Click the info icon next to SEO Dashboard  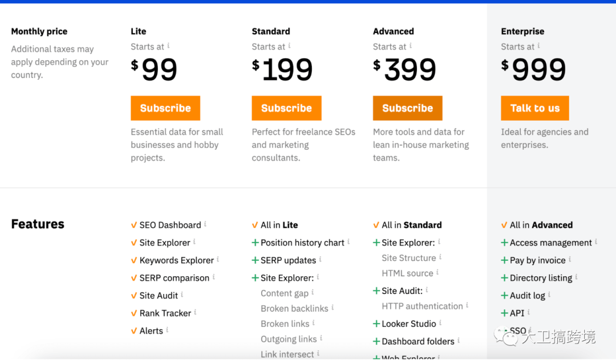tap(205, 224)
